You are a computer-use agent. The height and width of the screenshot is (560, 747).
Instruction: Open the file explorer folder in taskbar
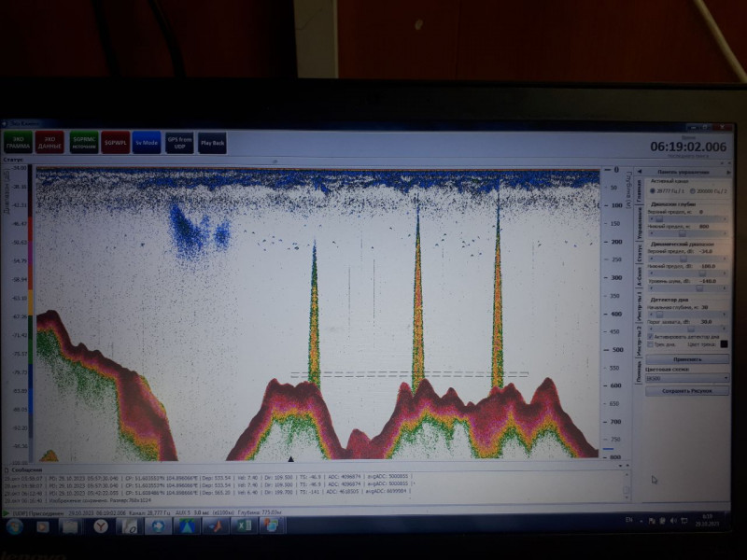(x=71, y=527)
